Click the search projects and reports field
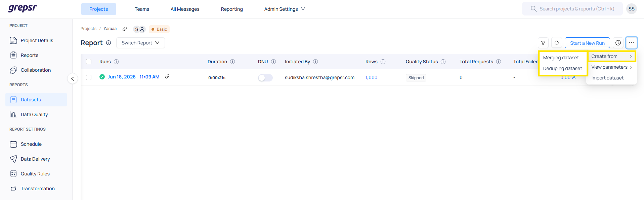The width and height of the screenshot is (644, 200). pos(572,9)
